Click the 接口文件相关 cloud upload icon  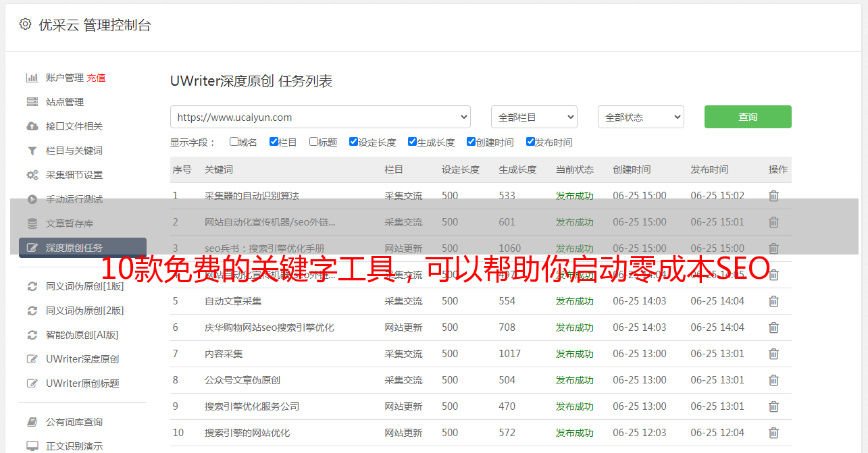32,126
